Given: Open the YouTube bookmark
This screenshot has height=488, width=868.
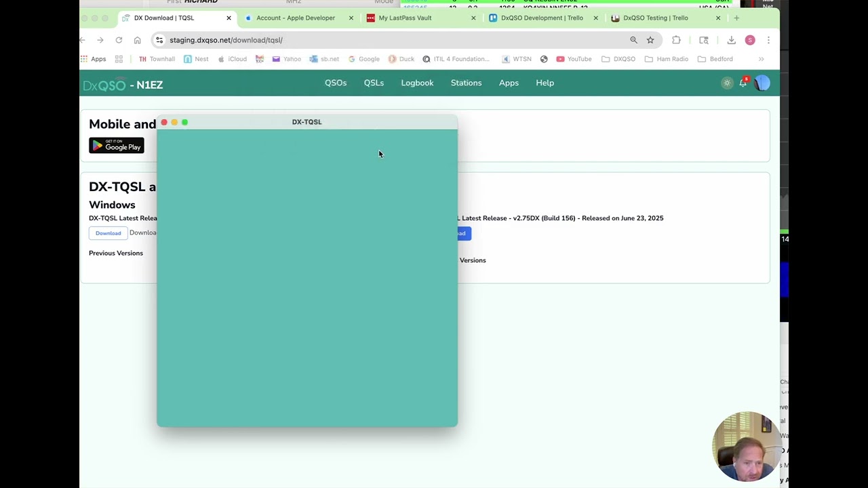Looking at the screenshot, I should pos(574,59).
